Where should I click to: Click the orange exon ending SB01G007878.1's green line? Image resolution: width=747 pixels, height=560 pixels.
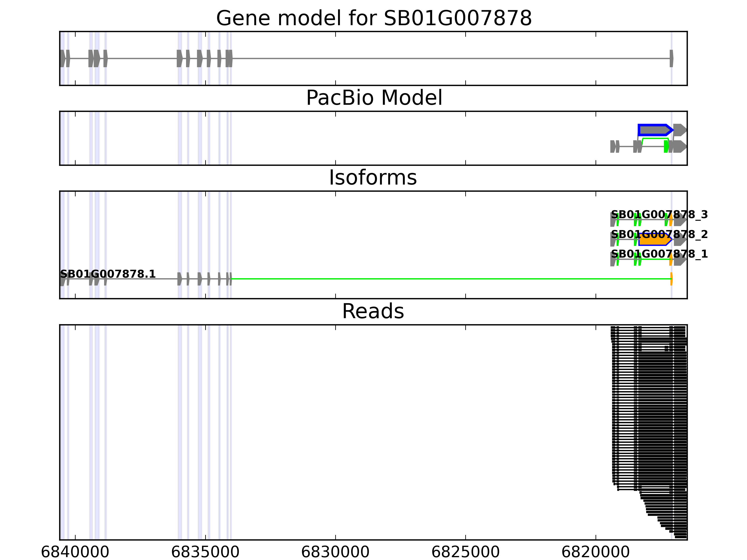(x=671, y=279)
